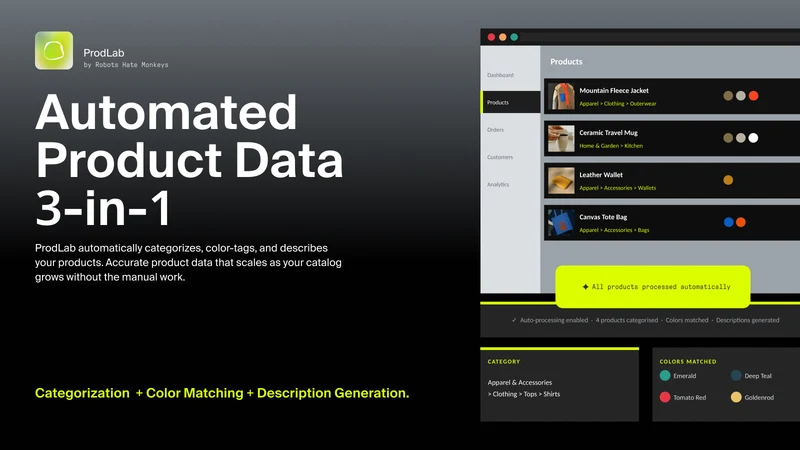Screen dimensions: 800x450
Task: Click the COLORS MATCHED panel heading
Action: [x=688, y=362]
